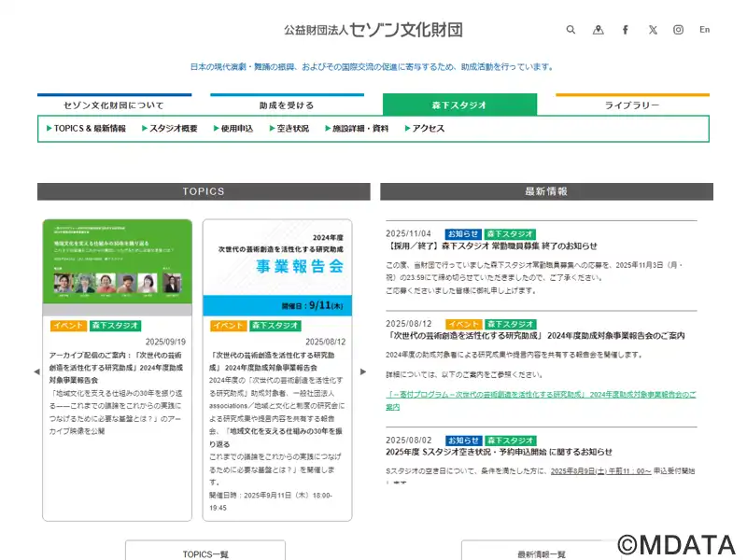Expand the セゾン文化財団について menu tab
The height and width of the screenshot is (560, 747).
[x=114, y=105]
